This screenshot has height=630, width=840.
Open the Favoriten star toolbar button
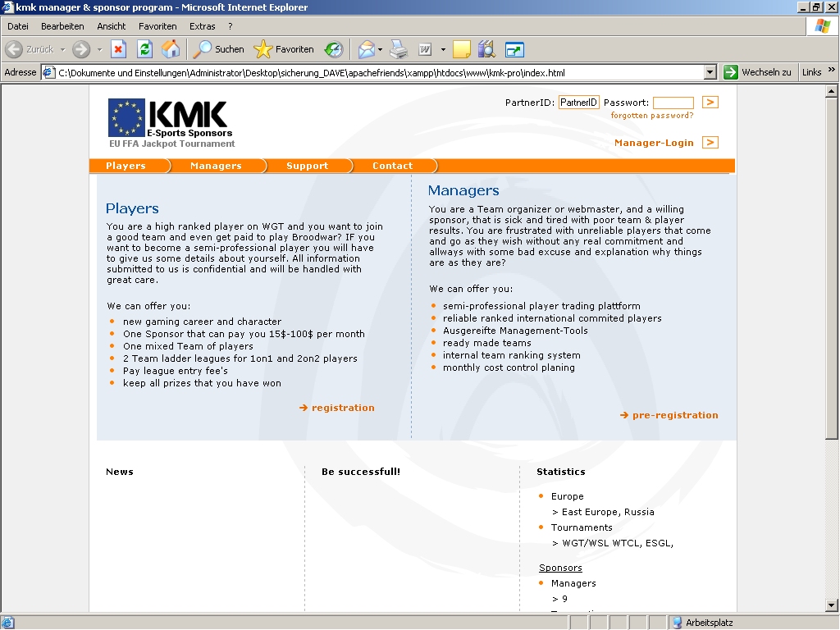pyautogui.click(x=283, y=49)
